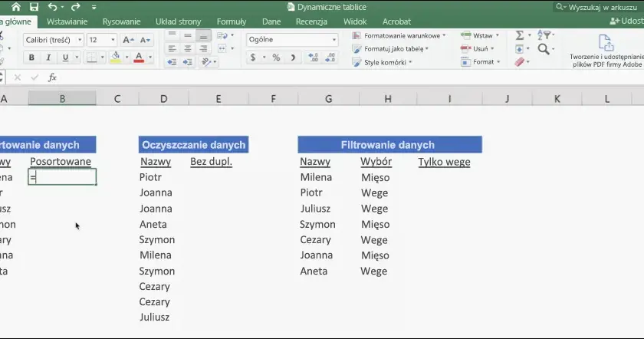
Task: Redo the last action
Action: click(76, 7)
